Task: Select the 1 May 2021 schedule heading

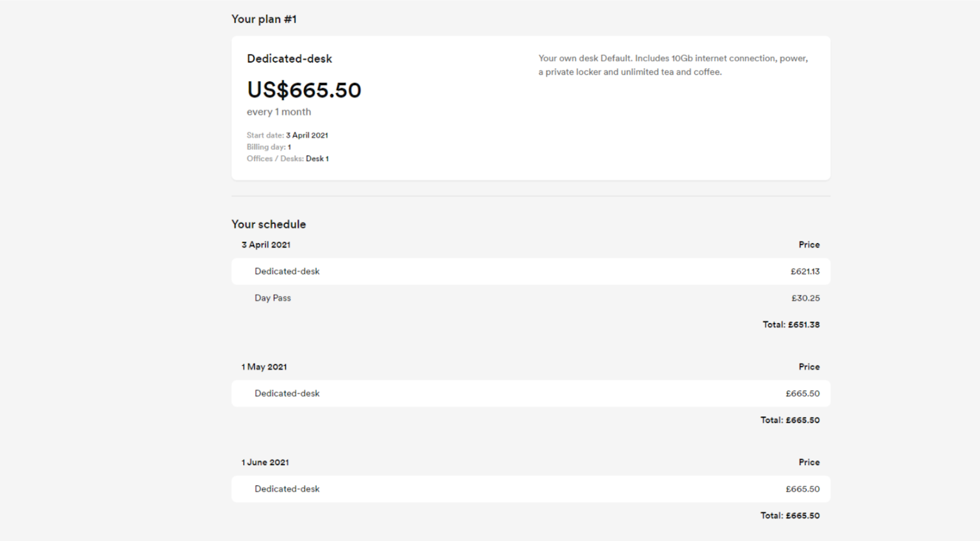Action: 264,367
